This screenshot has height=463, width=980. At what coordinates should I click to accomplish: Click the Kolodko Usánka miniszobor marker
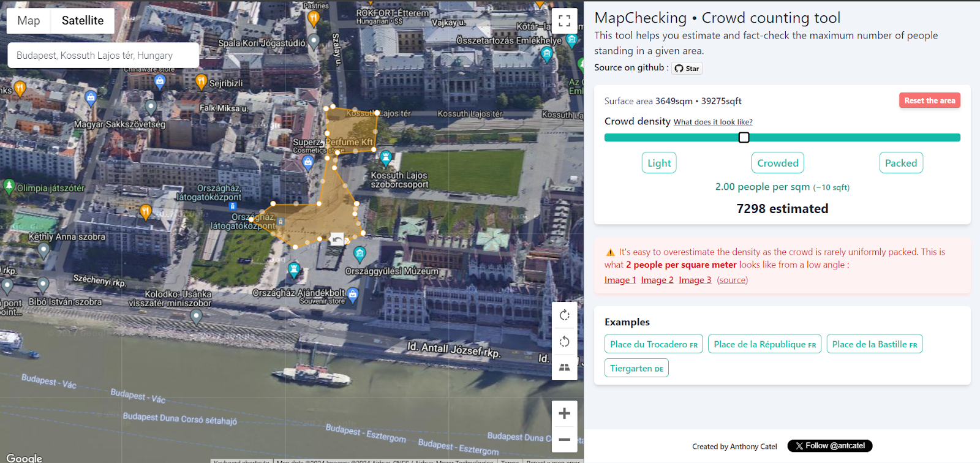196,316
